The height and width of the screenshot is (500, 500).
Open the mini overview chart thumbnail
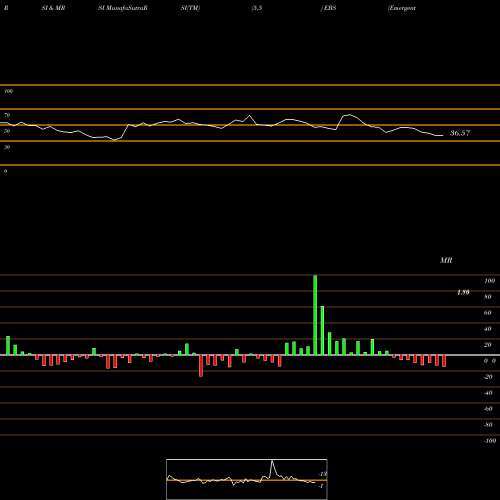[x=247, y=479]
